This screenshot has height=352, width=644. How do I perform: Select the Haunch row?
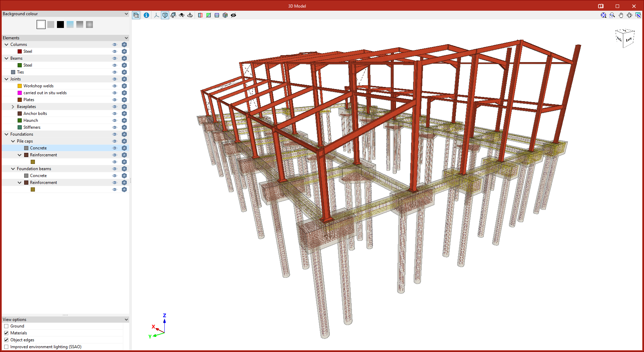[65, 120]
